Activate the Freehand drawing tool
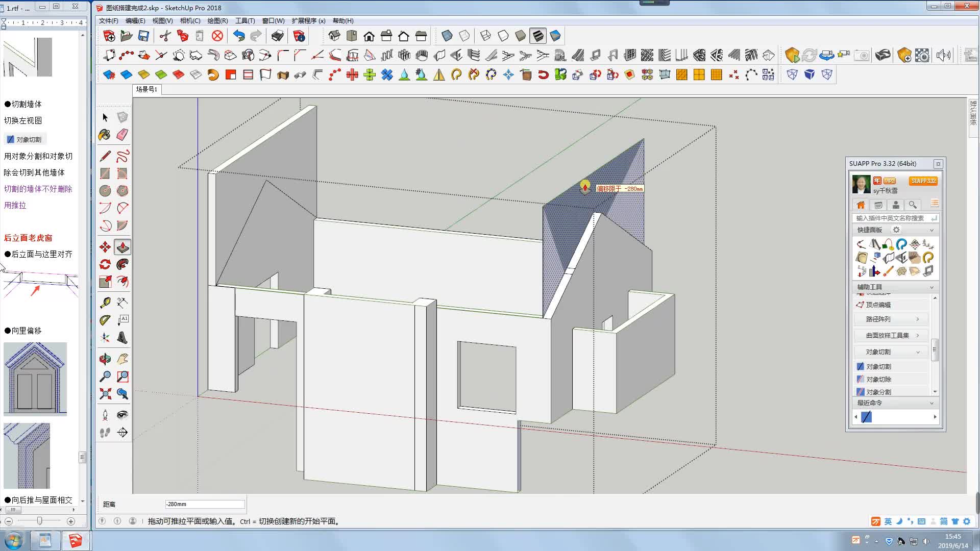 coord(122,156)
